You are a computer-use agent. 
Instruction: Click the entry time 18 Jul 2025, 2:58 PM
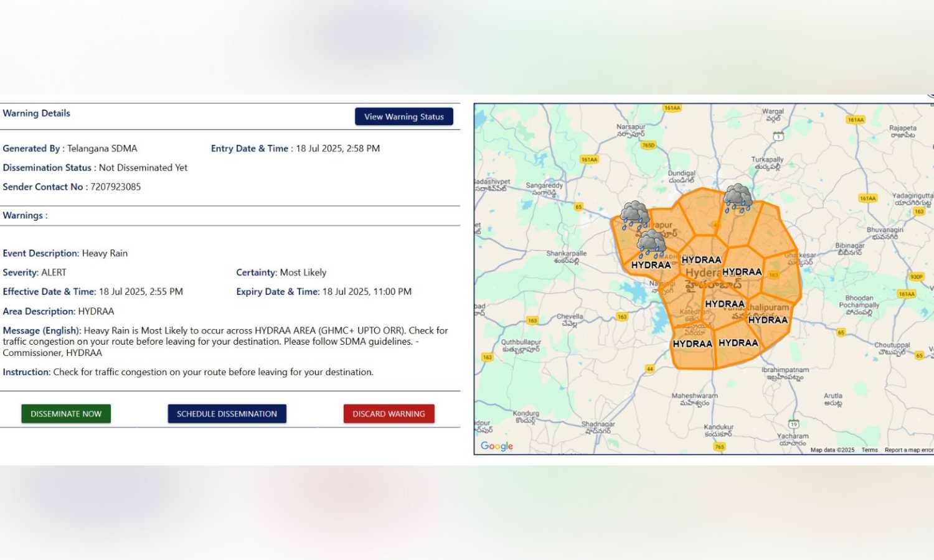(337, 148)
